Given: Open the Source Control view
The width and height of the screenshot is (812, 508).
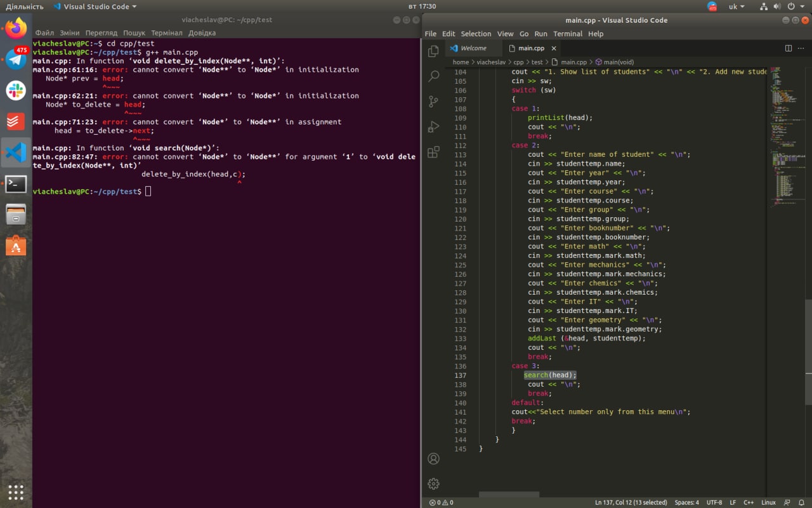Looking at the screenshot, I should tap(434, 102).
